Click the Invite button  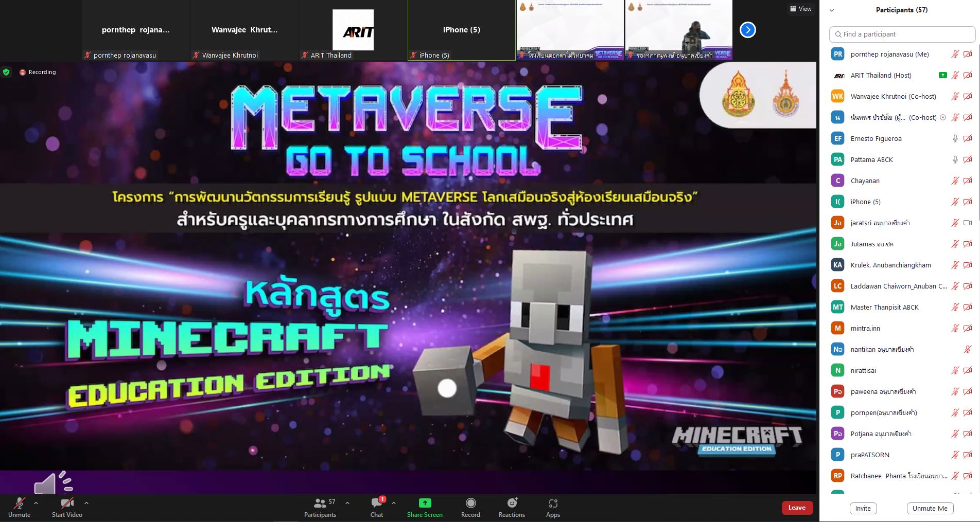click(x=863, y=508)
